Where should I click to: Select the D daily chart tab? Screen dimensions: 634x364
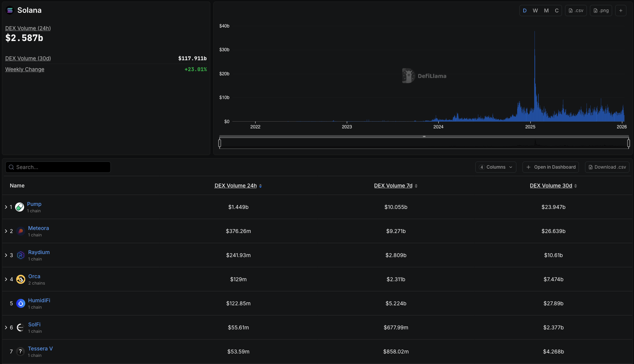[524, 10]
